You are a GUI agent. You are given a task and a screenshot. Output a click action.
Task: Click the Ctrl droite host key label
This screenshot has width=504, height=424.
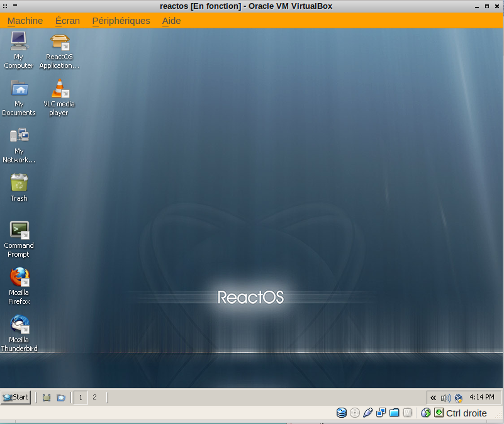466,413
